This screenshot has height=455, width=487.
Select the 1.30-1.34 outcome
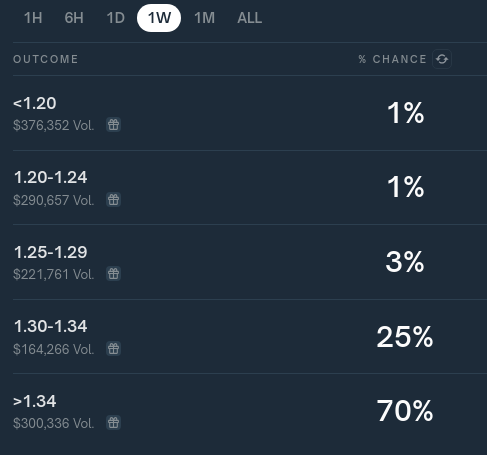250,336
